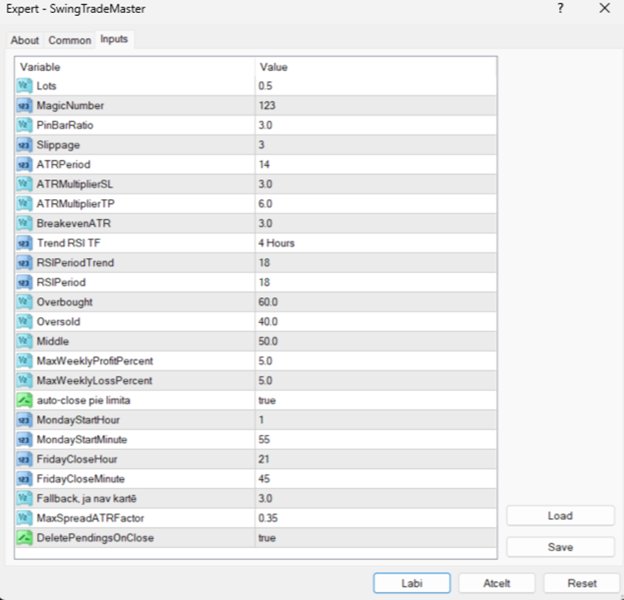Click the Reset button

point(582,583)
